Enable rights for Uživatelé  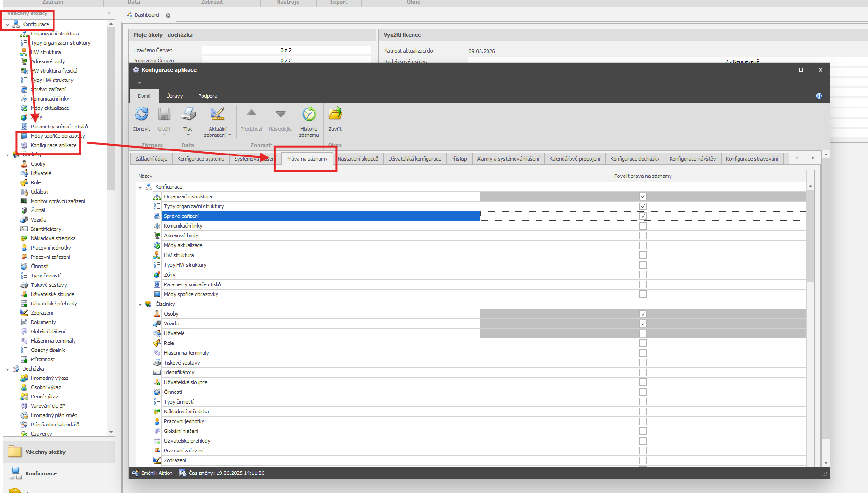point(643,333)
